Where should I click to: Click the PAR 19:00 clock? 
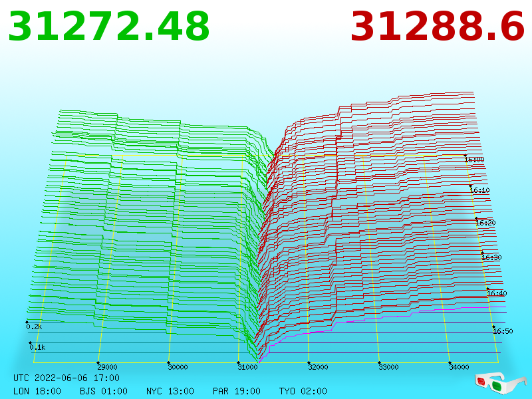coord(237,391)
